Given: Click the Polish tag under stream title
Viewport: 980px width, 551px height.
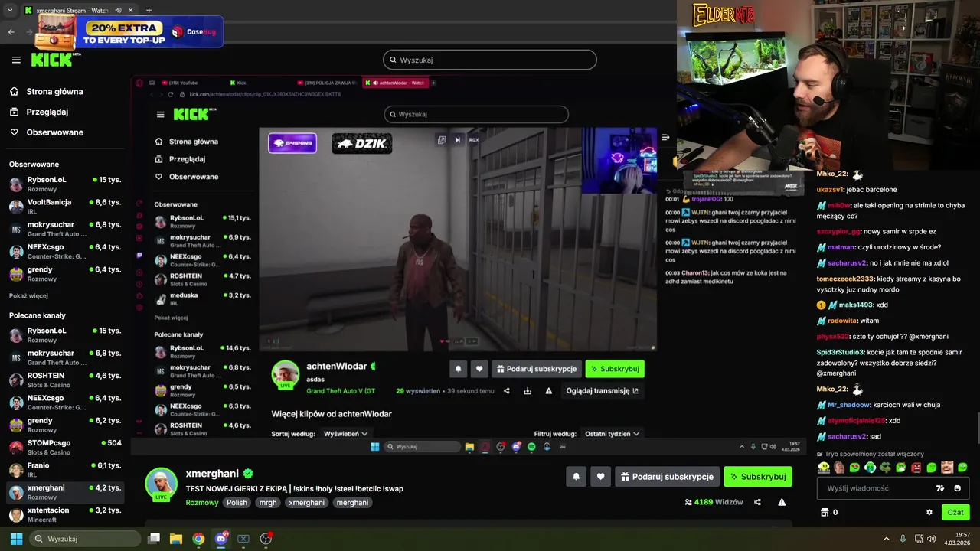Looking at the screenshot, I should coord(237,503).
